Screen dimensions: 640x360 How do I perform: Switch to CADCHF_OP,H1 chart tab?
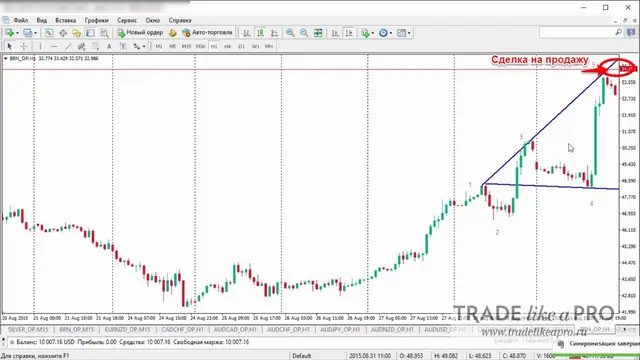tap(182, 329)
